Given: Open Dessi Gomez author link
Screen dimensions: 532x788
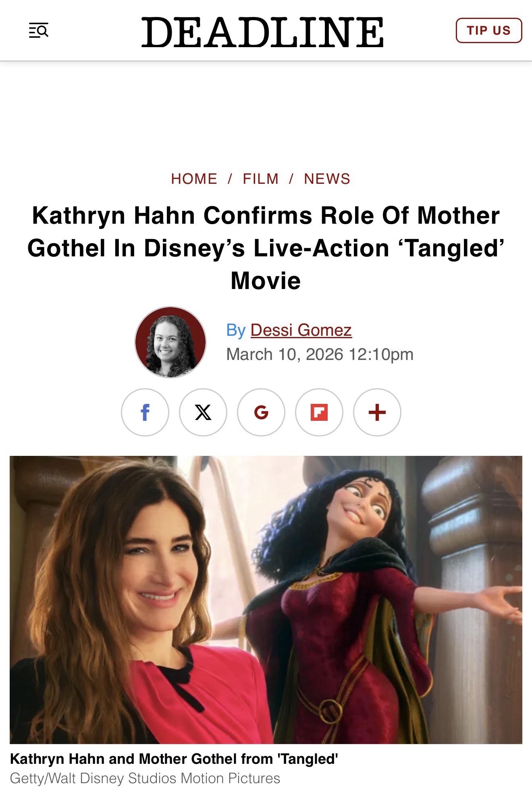Looking at the screenshot, I should point(301,330).
